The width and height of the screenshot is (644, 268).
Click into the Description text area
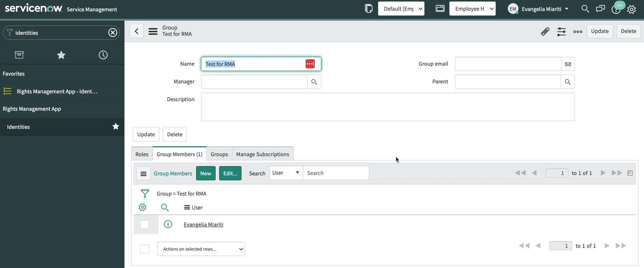pyautogui.click(x=388, y=107)
